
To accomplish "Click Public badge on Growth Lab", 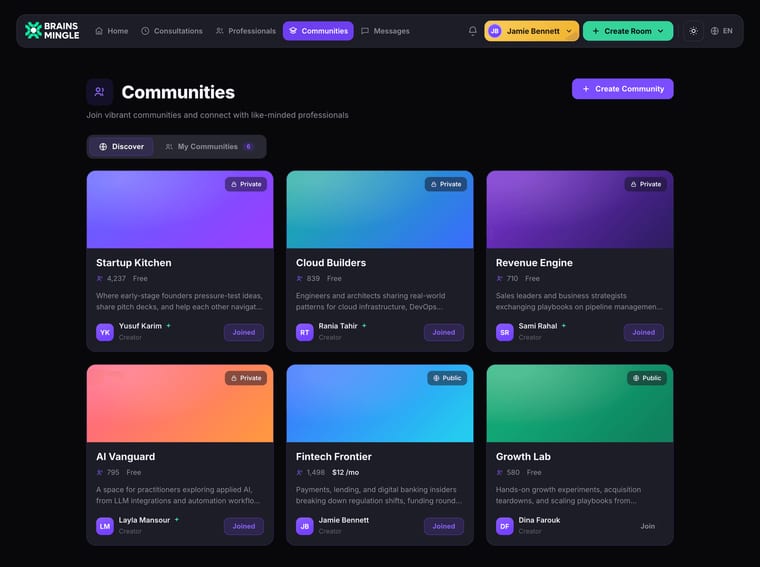I will 647,378.
